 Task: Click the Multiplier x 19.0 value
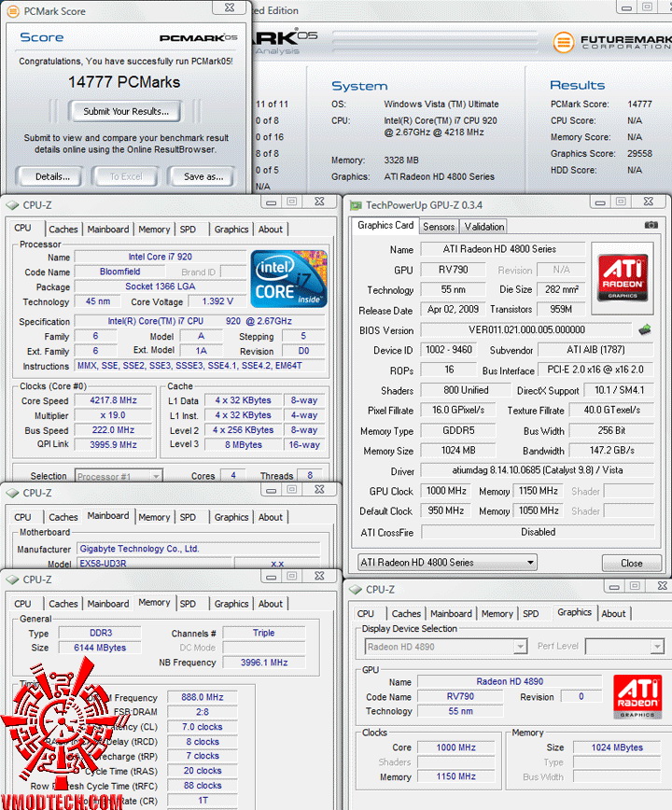113,415
